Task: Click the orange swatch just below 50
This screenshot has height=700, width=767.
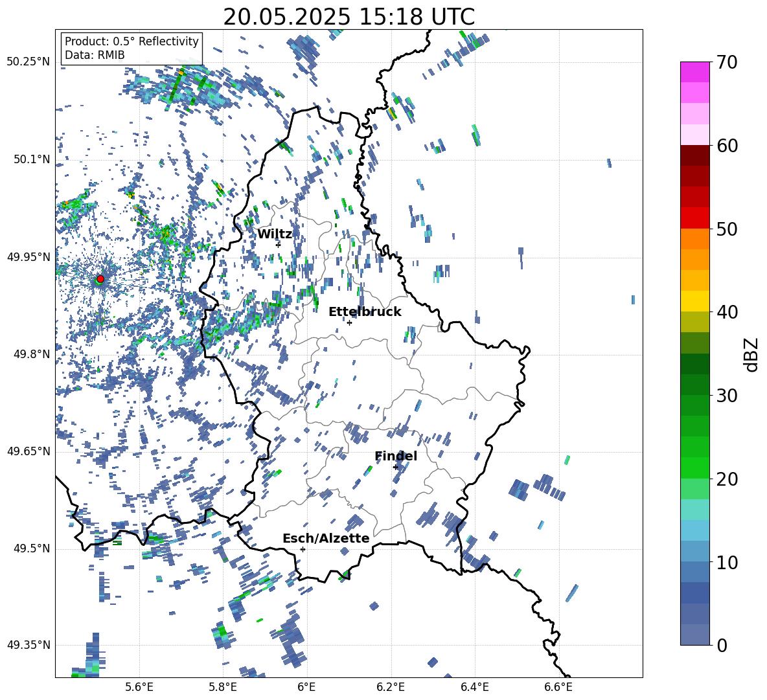Action: point(694,239)
